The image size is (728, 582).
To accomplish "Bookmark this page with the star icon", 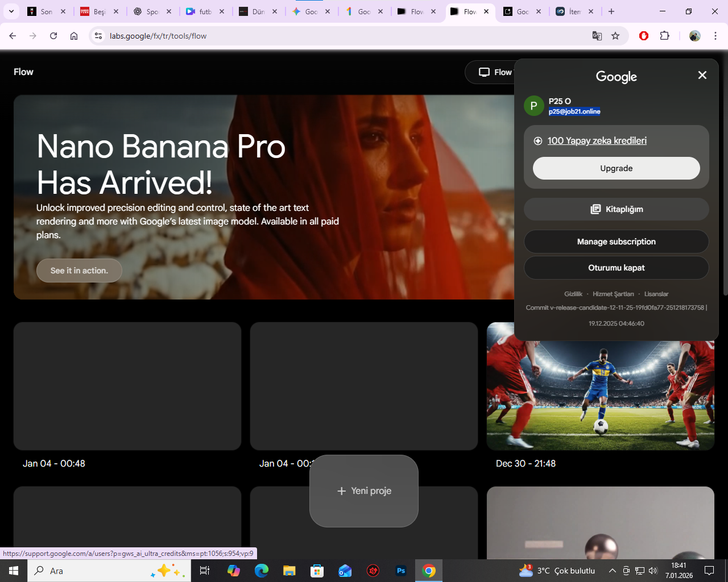I will (615, 36).
